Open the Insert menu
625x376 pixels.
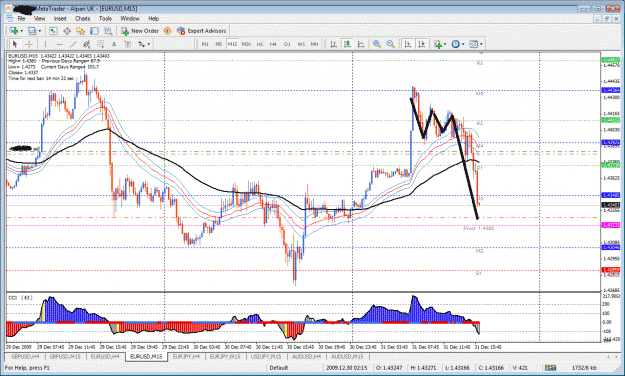coord(60,18)
